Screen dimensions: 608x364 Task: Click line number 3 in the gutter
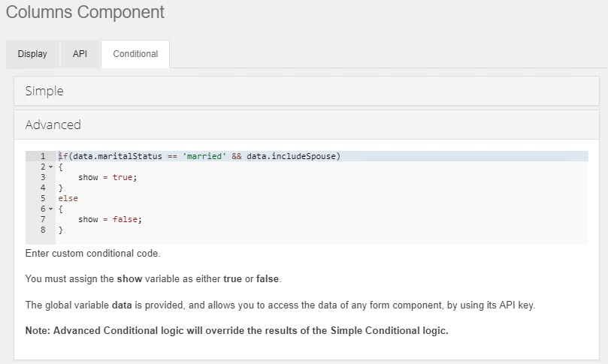point(44,177)
